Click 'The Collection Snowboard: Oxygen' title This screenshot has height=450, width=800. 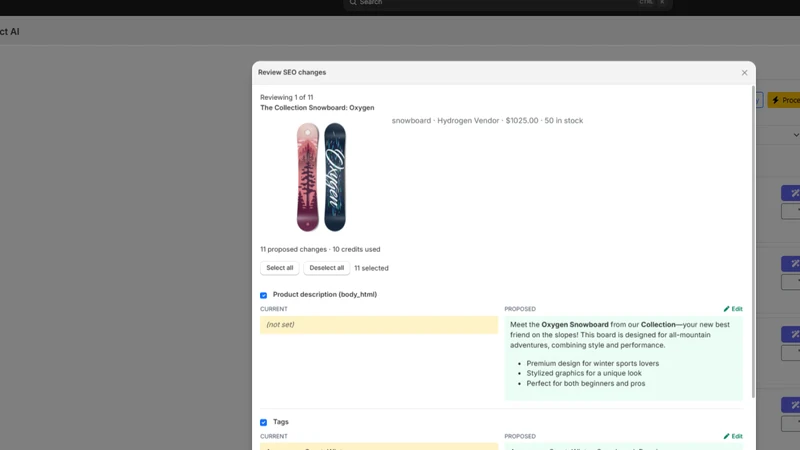[317, 108]
